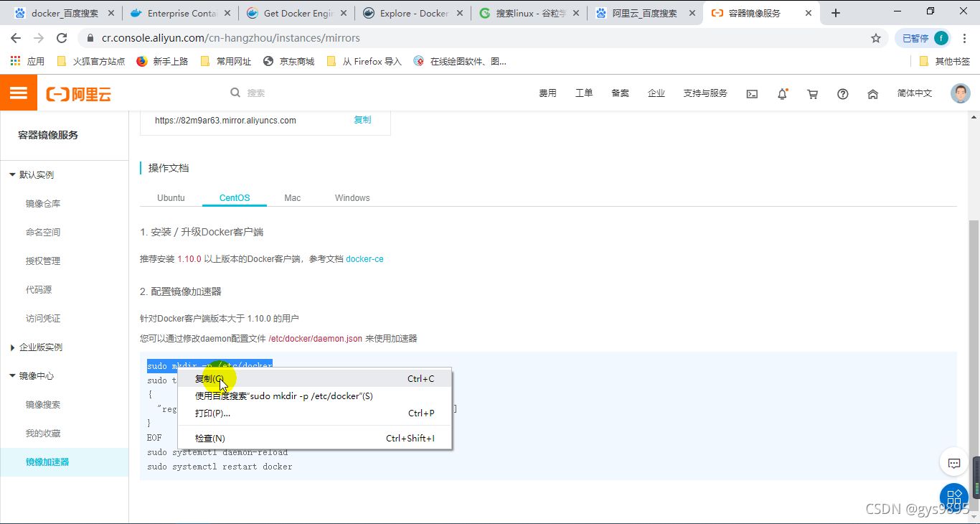980x524 pixels.
Task: Open the 企业 top menu item
Action: pyautogui.click(x=656, y=93)
